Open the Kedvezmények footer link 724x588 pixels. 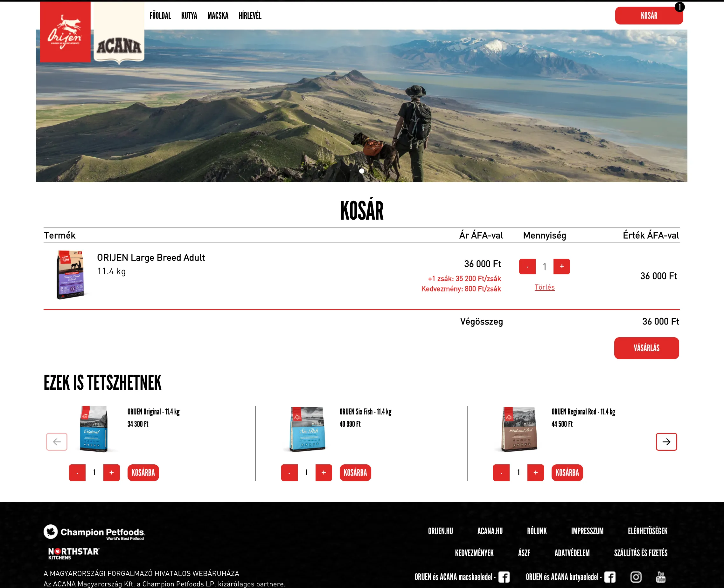coord(474,553)
